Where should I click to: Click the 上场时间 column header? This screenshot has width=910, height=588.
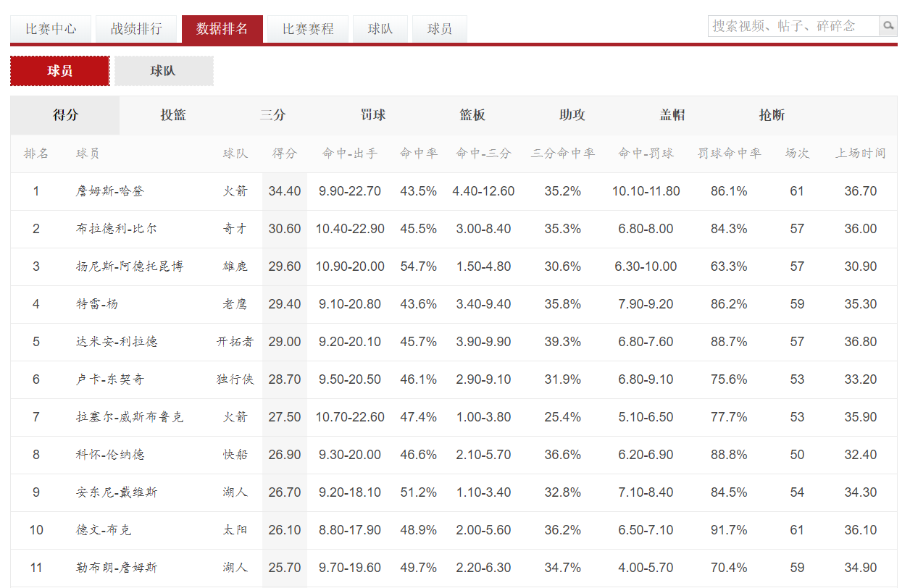coord(861,154)
